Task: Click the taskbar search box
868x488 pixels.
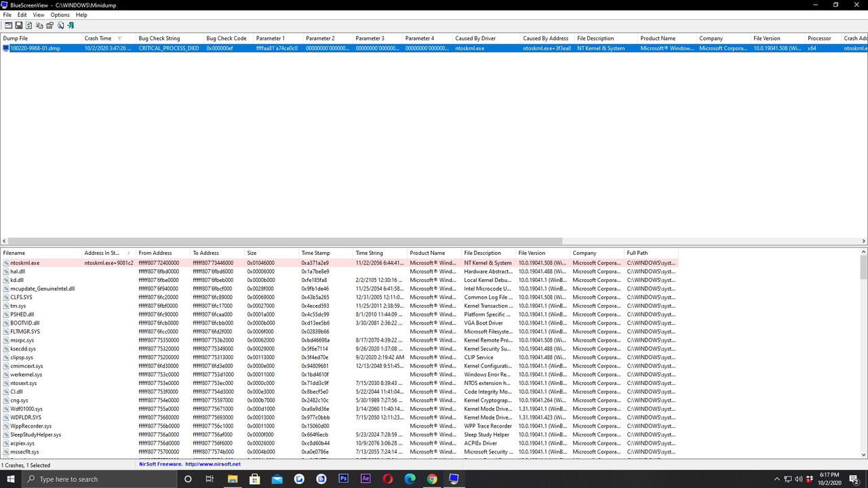Action: [x=99, y=479]
